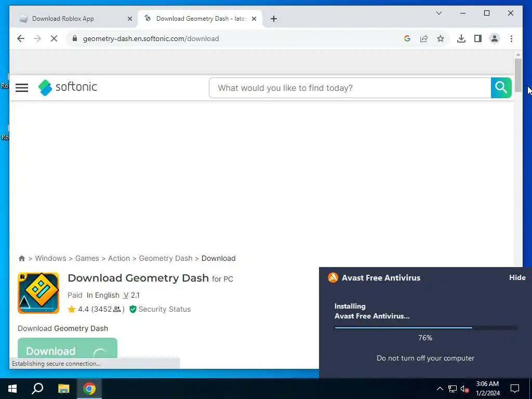Open the Chrome profile avatar
This screenshot has height=399, width=532.
click(495, 38)
